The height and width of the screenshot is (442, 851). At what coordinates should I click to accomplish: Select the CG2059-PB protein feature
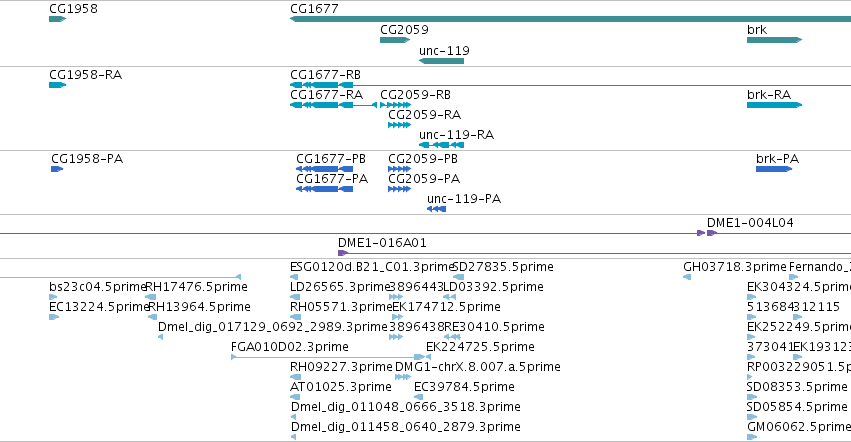(399, 169)
